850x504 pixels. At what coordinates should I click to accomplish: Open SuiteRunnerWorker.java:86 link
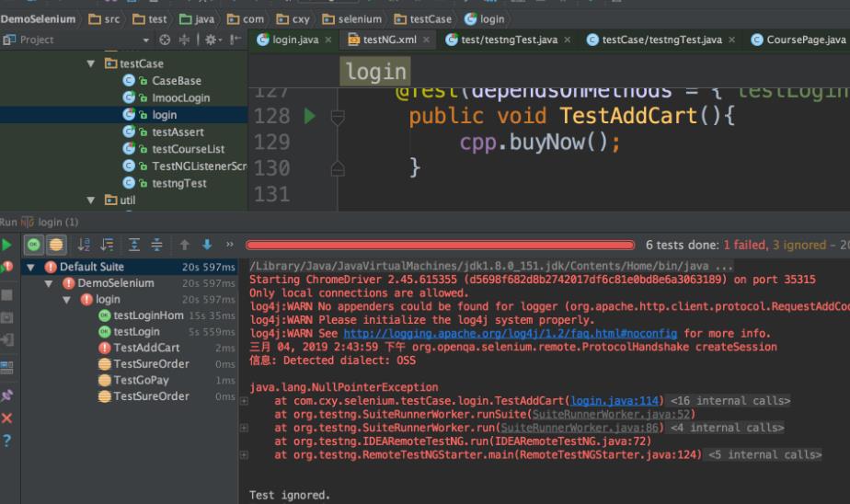(580, 429)
